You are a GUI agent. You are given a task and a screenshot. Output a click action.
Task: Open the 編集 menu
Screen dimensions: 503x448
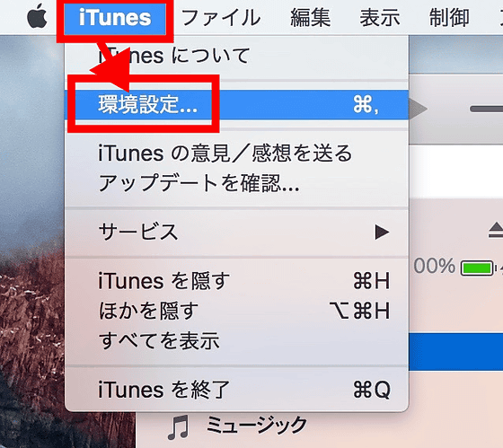tap(310, 18)
